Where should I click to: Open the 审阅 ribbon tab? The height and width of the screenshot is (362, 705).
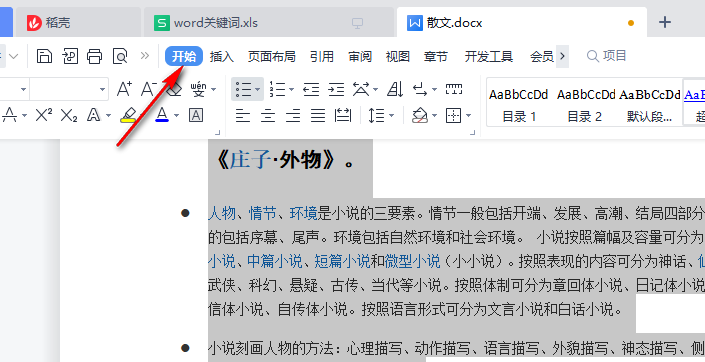point(360,56)
